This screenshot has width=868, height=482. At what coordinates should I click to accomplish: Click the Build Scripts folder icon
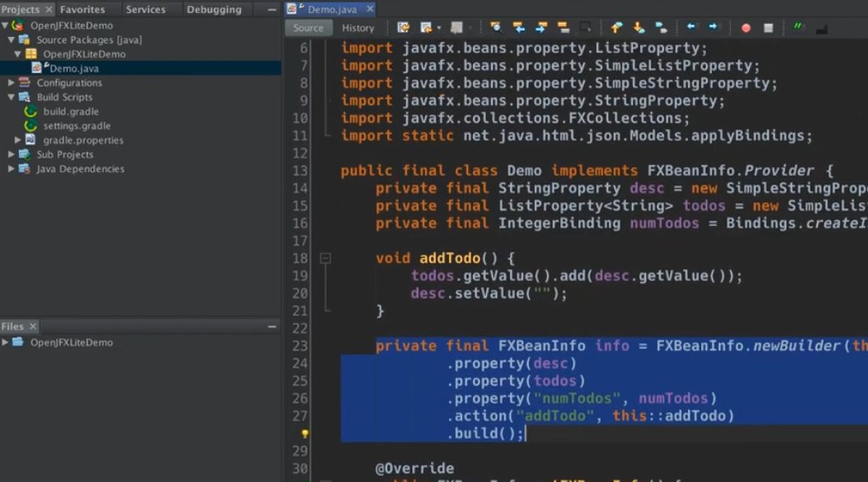click(24, 97)
